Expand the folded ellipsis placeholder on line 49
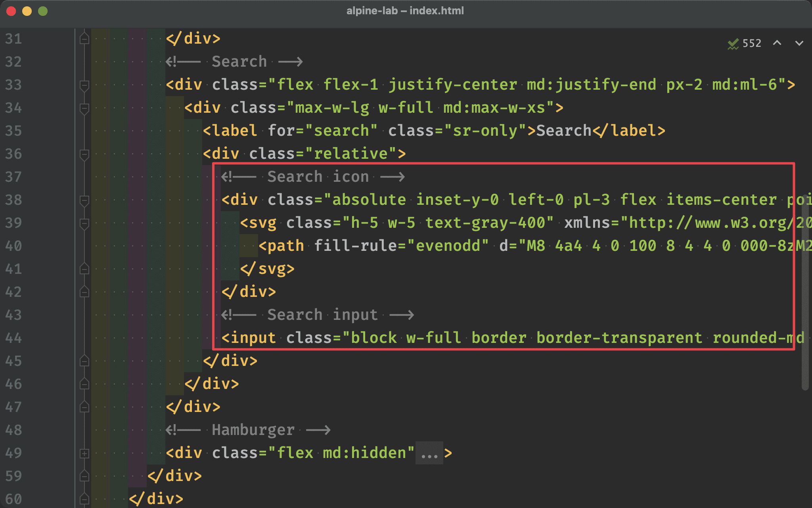 pyautogui.click(x=429, y=453)
